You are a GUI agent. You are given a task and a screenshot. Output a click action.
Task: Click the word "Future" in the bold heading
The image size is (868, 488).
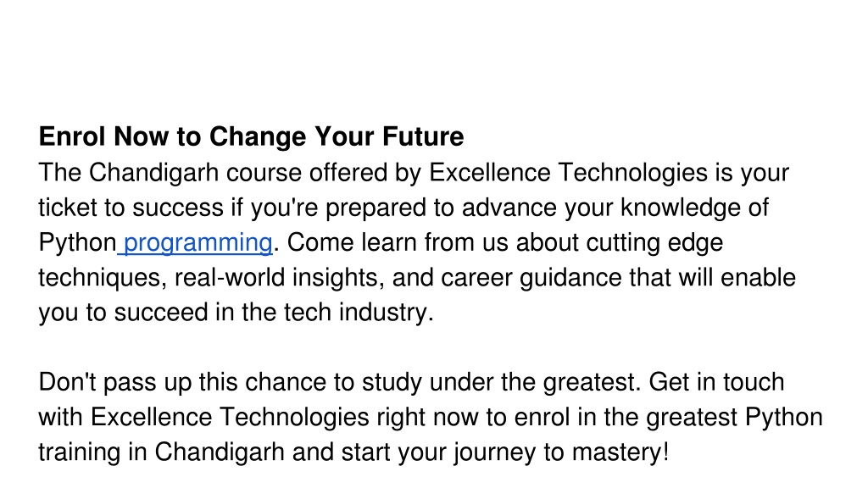423,136
